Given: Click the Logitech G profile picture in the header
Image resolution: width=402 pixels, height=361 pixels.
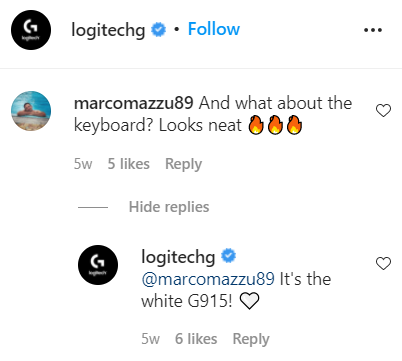Looking at the screenshot, I should coord(31,30).
